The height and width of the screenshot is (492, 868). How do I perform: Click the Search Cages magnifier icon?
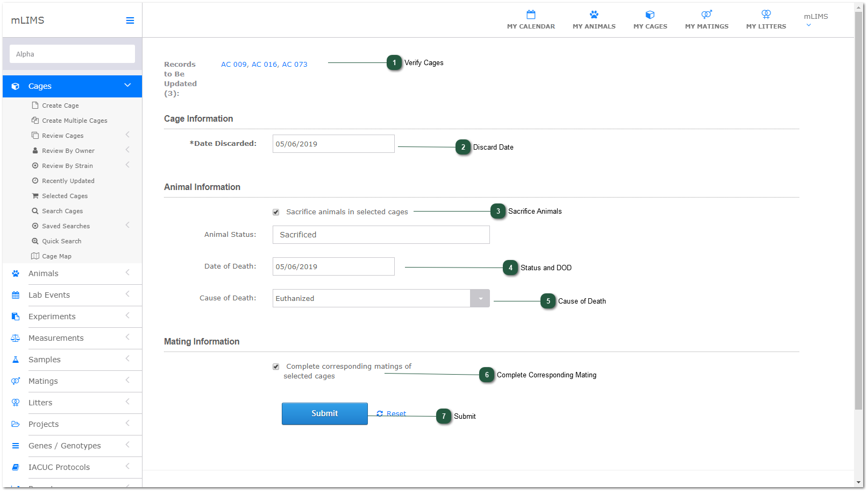(35, 211)
